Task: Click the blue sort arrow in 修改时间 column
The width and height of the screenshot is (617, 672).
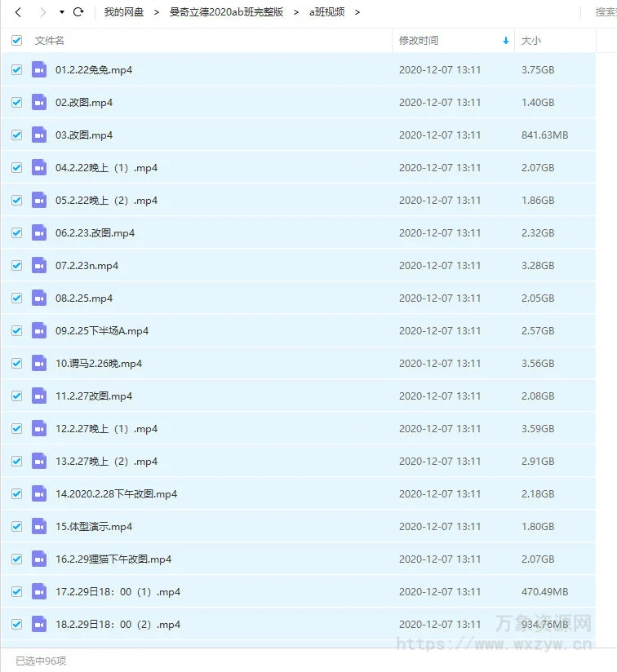Action: tap(506, 41)
